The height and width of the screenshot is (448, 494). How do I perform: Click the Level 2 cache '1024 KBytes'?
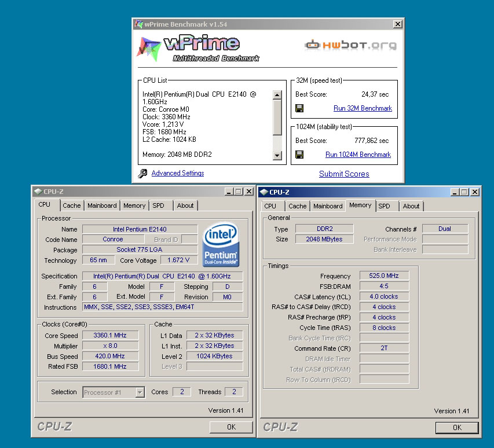pyautogui.click(x=214, y=356)
